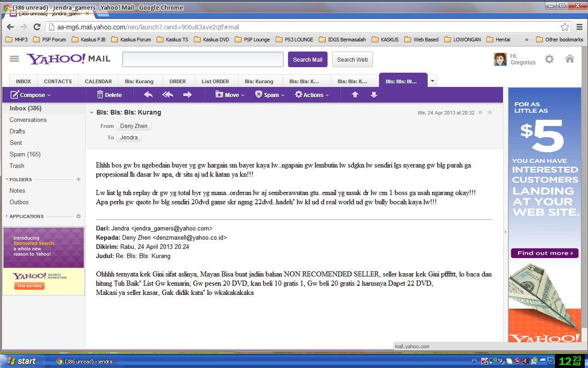The height and width of the screenshot is (368, 588).
Task: Open the PSP Forum bookmark folder
Action: pos(50,40)
